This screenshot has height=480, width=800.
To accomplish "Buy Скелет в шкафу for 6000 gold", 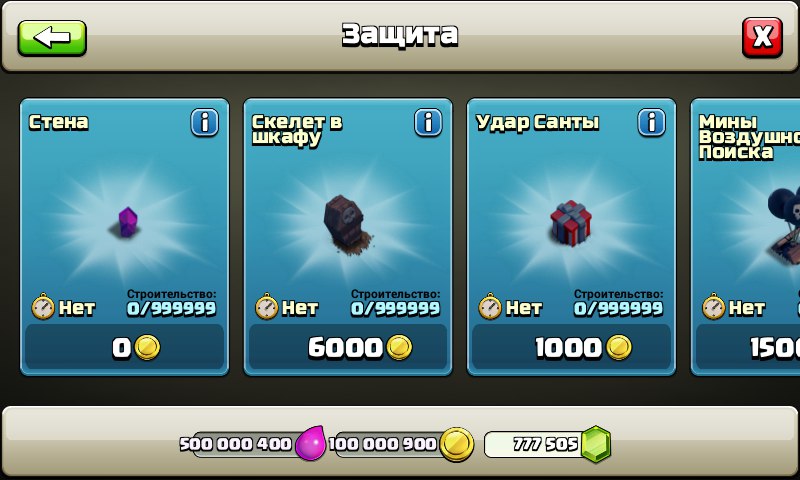I will click(348, 348).
